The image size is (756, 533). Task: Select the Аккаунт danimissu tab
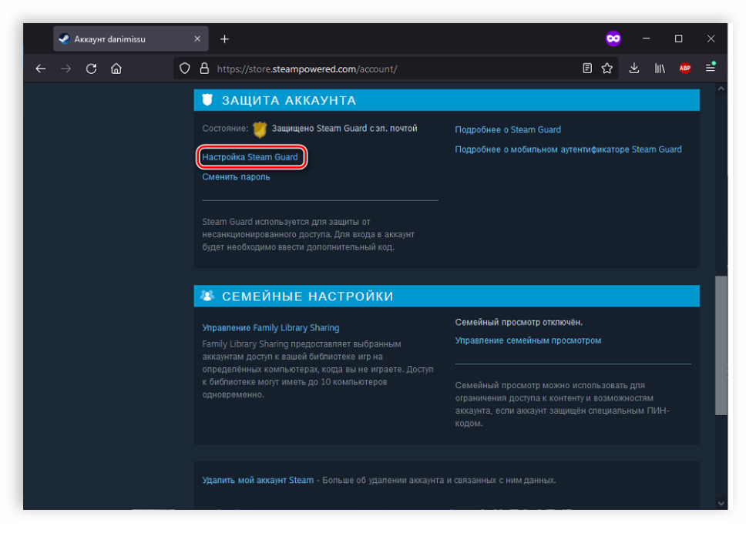131,39
